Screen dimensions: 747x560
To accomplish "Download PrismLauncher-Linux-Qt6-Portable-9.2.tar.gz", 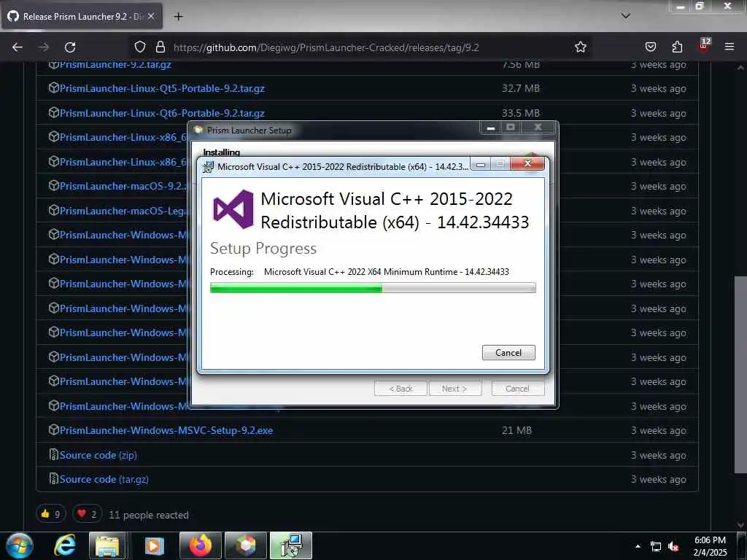I will (162, 113).
